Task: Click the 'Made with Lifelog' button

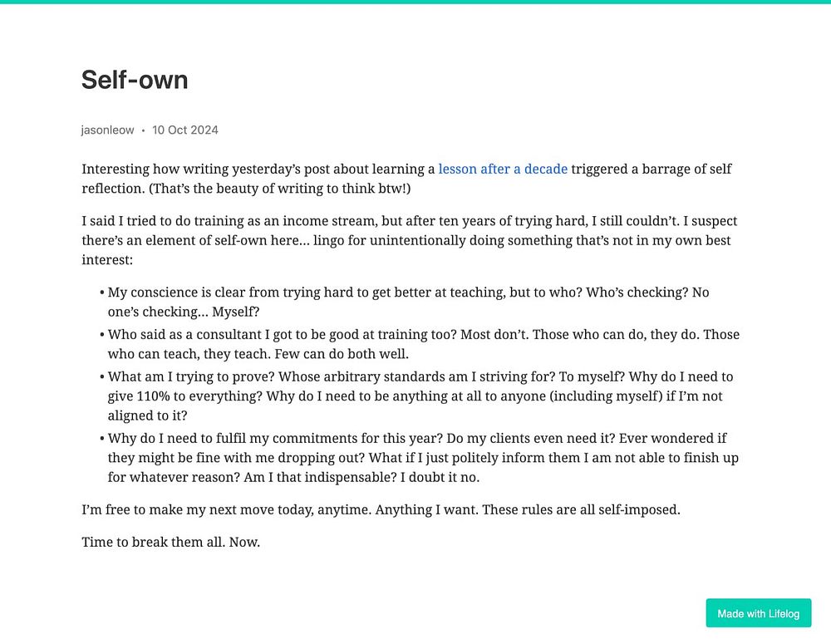Action: coord(759,613)
